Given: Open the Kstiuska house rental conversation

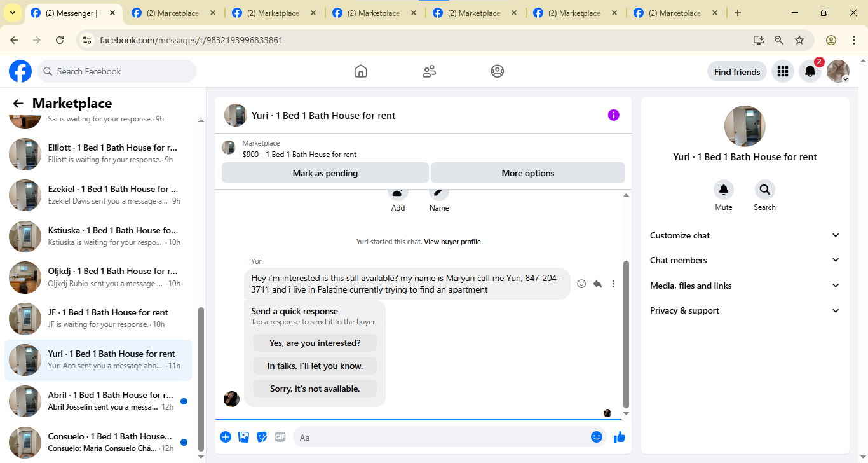Looking at the screenshot, I should click(x=98, y=237).
